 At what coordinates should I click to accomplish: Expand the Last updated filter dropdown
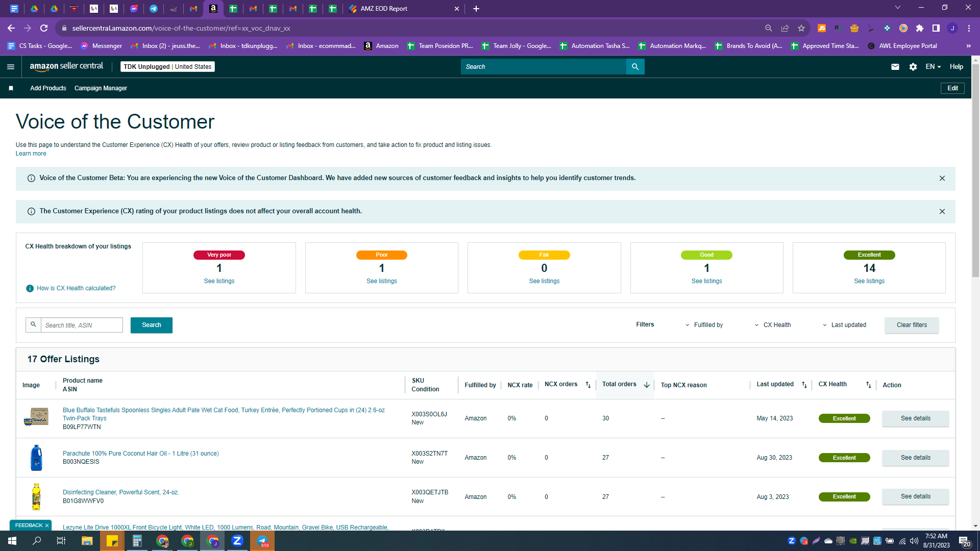point(844,325)
